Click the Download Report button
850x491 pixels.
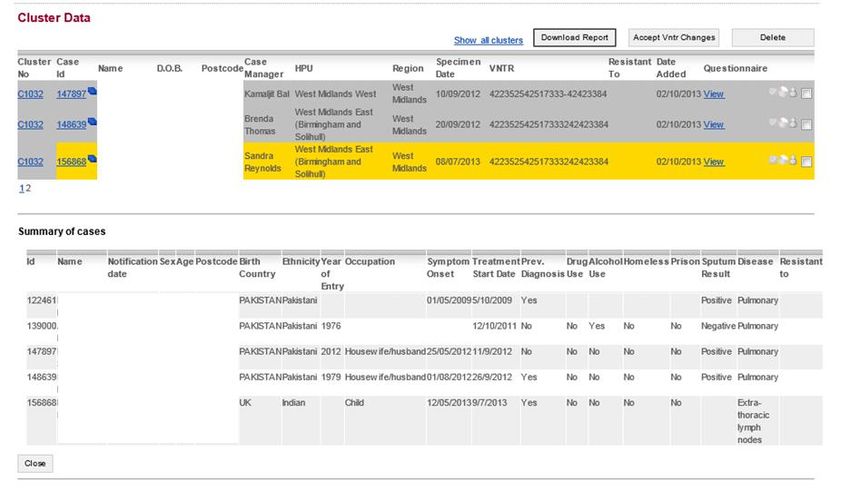click(x=575, y=37)
